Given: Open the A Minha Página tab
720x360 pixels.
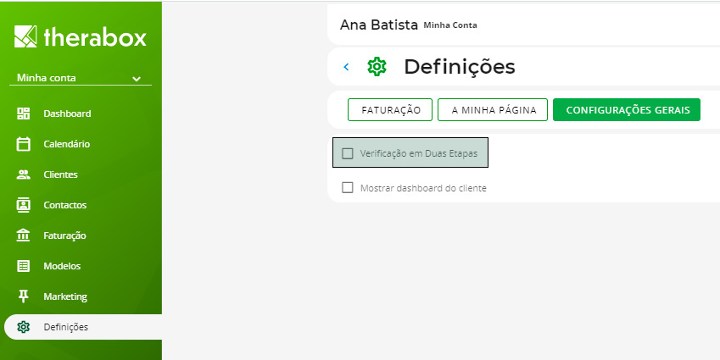Looking at the screenshot, I should point(493,110).
